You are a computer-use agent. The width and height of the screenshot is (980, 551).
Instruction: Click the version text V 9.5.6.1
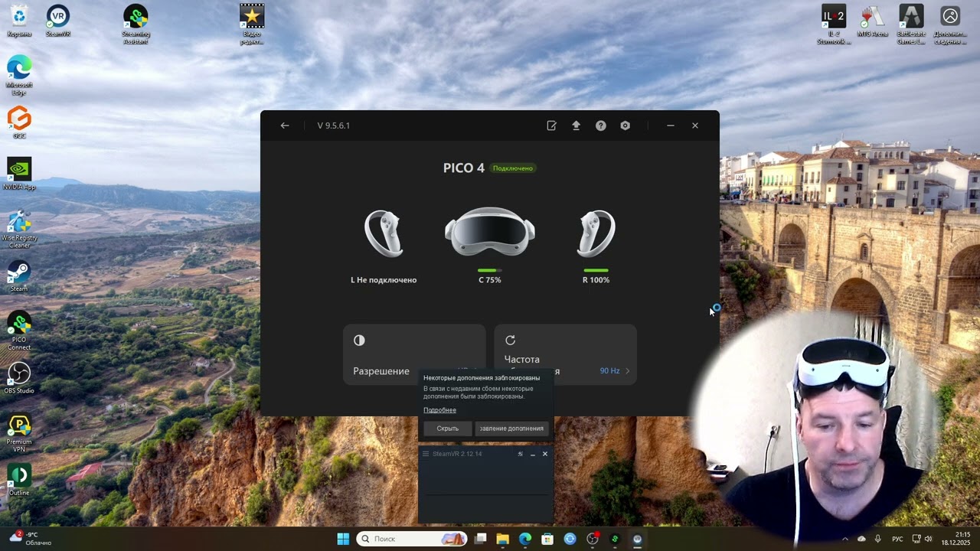click(x=334, y=126)
